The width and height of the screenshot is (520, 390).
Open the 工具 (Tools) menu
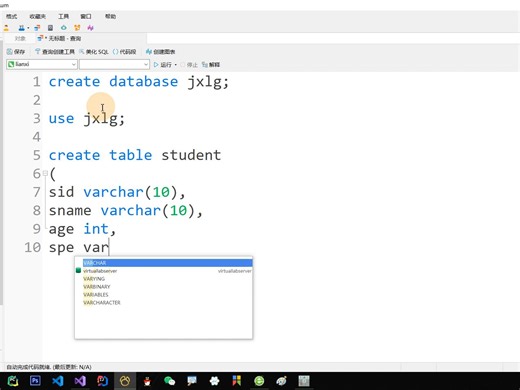pyautogui.click(x=63, y=16)
